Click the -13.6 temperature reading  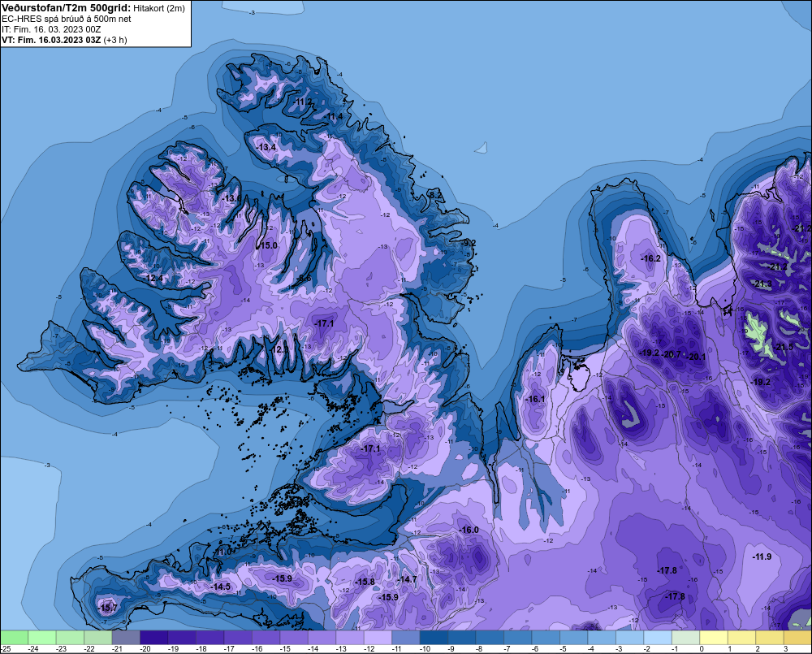231,198
